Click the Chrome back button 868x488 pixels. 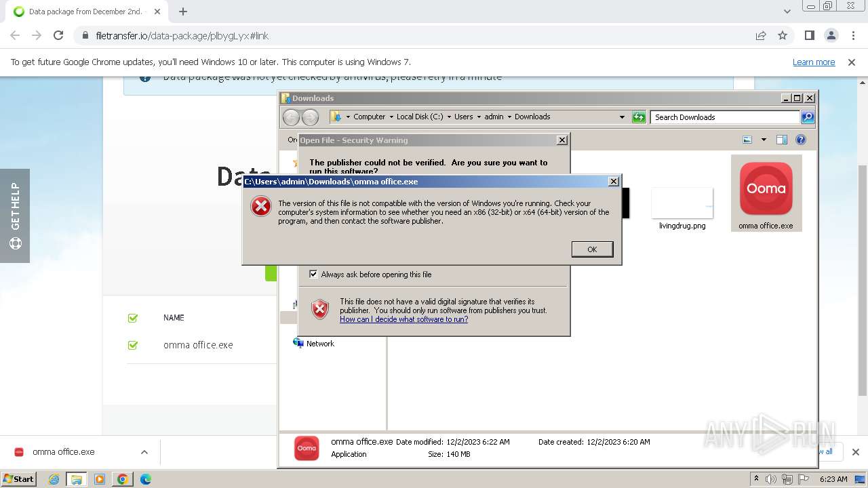click(x=15, y=35)
